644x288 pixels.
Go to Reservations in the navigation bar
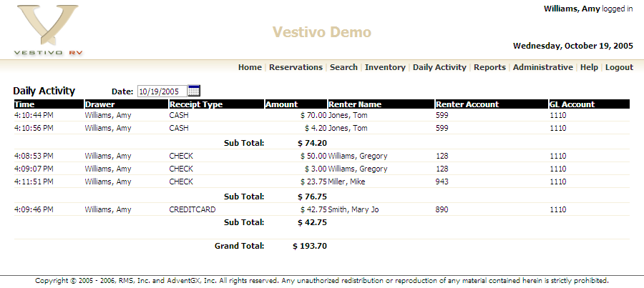tap(296, 67)
